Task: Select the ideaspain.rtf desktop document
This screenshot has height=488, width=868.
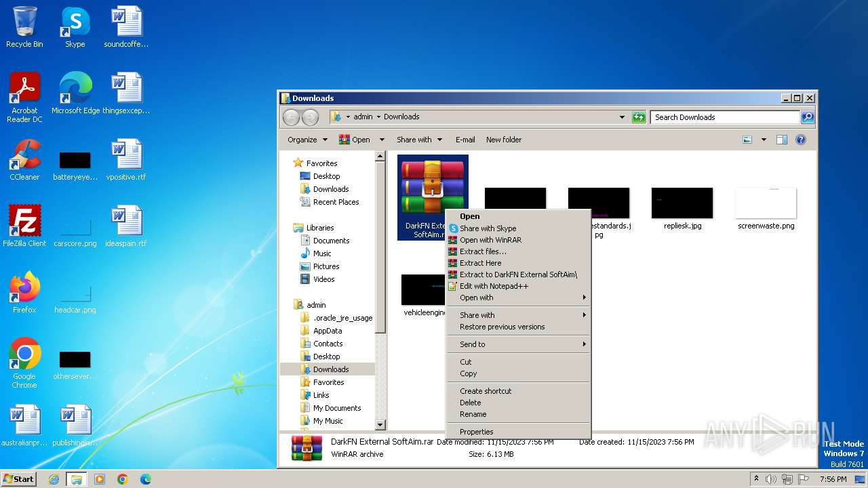Action: point(126,226)
